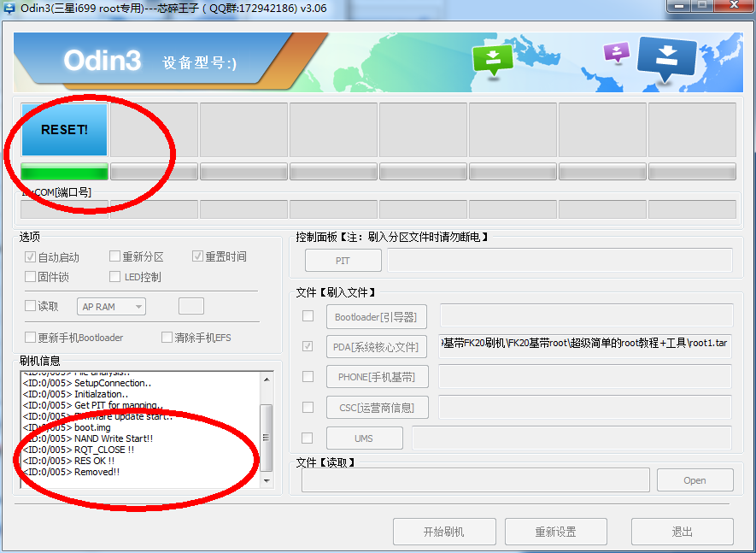Click the 刷机信息 log scrollbar thumb

267,438
